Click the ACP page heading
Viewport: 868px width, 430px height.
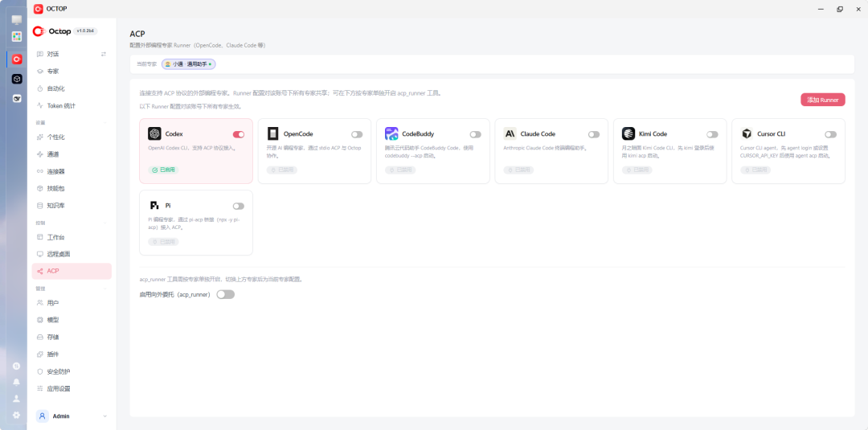137,34
